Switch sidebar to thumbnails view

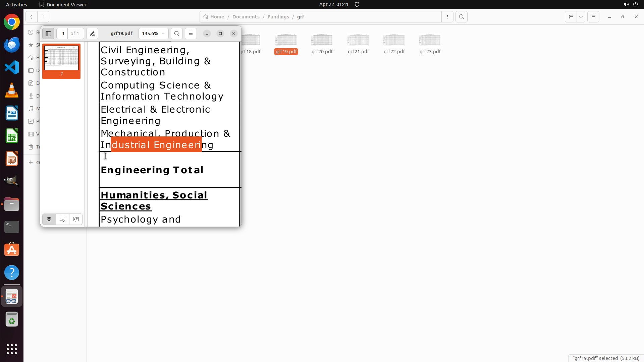(x=49, y=219)
